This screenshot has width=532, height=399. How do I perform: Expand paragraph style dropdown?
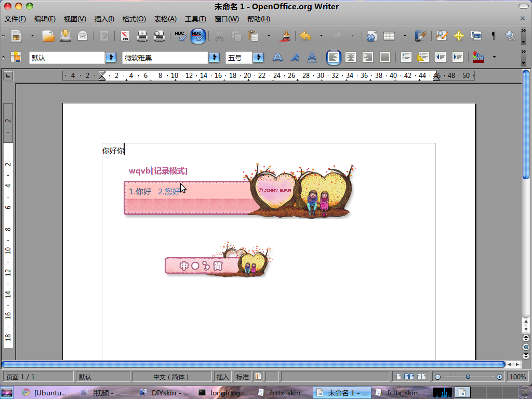(111, 57)
